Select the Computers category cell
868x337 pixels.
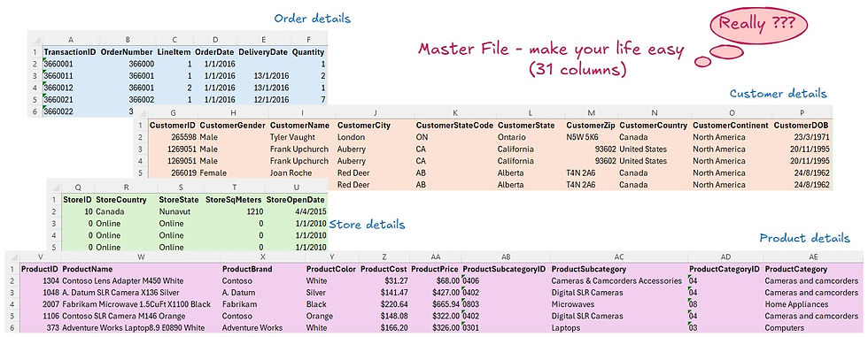[813, 328]
